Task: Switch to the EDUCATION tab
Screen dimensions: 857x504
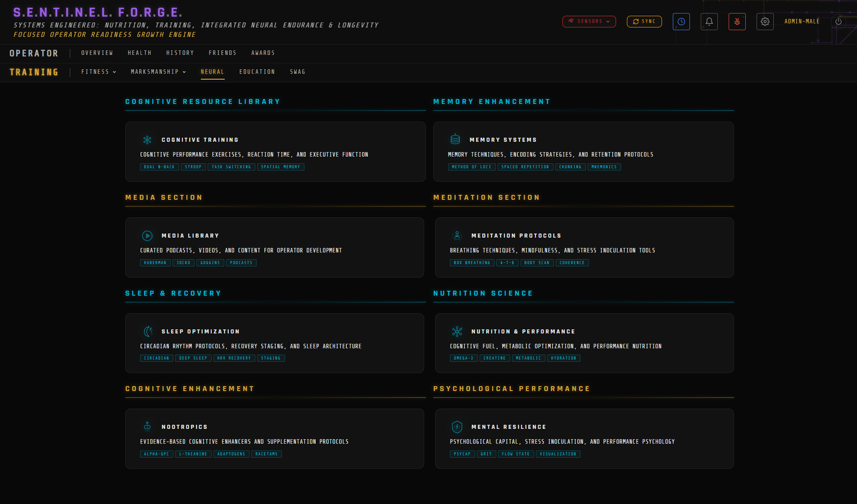Action: pos(257,72)
